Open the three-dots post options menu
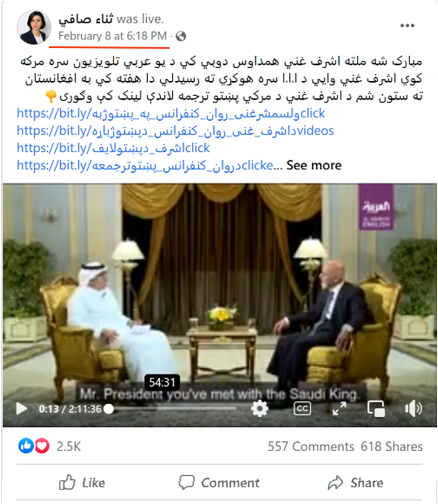438x504 pixels. pos(407,26)
